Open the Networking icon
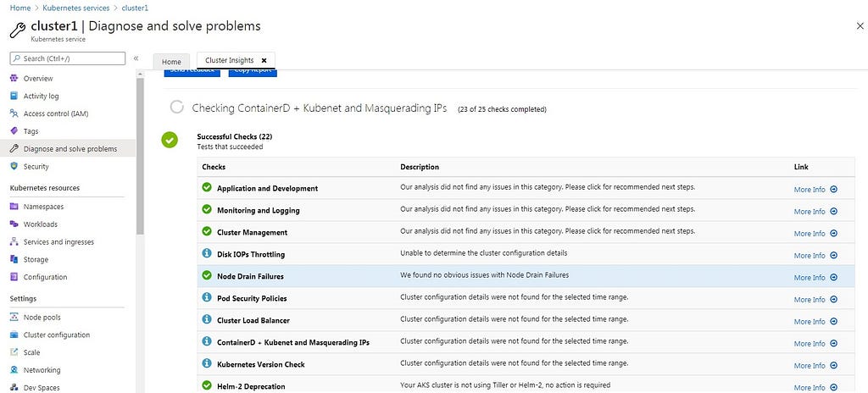This screenshot has height=393, width=868. pyautogui.click(x=14, y=370)
